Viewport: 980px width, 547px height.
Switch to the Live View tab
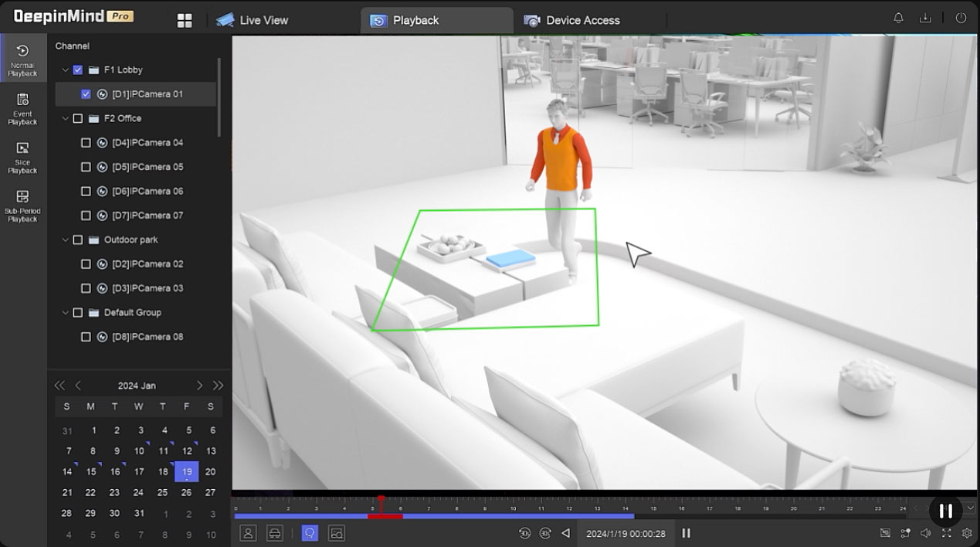coord(253,20)
